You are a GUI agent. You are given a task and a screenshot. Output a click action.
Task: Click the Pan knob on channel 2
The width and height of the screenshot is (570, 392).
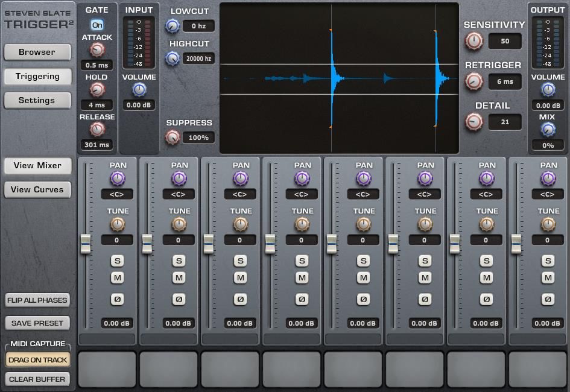[179, 179]
